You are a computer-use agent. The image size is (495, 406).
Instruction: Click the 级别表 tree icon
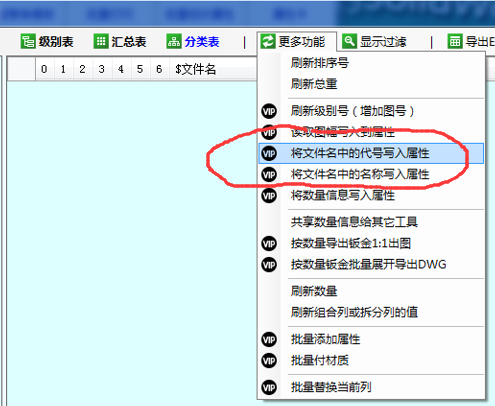pos(28,42)
